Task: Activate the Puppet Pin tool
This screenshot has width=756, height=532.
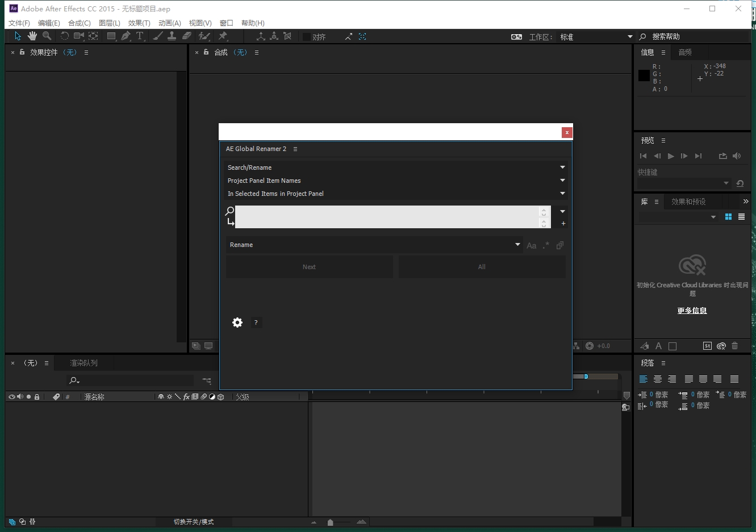Action: click(x=223, y=36)
